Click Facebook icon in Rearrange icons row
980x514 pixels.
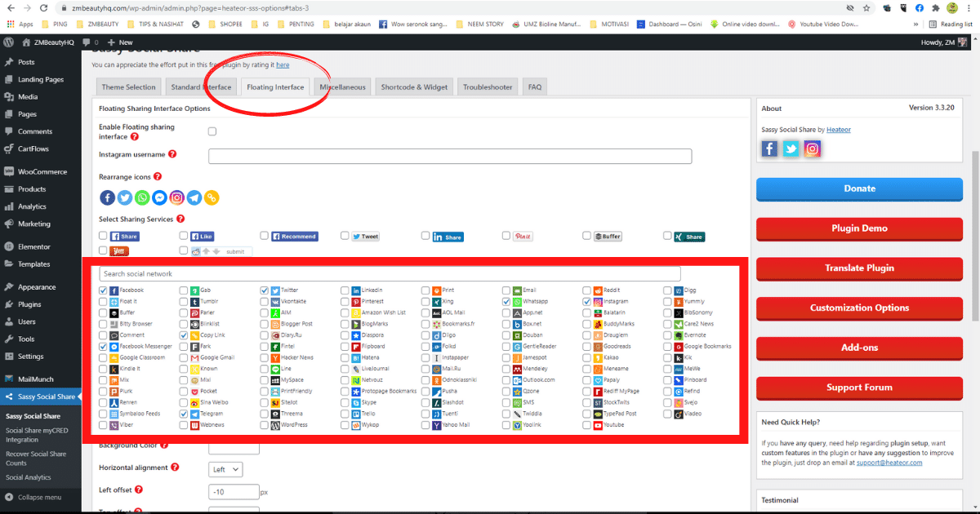[108, 197]
